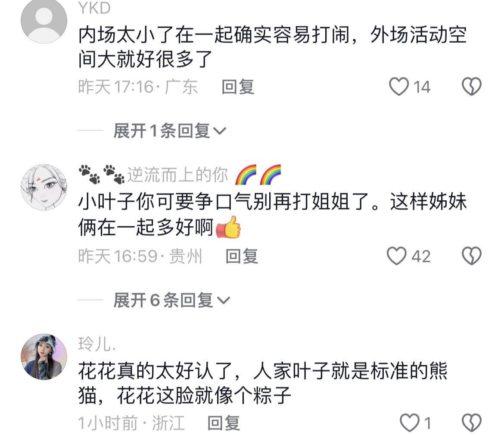Viewport: 504px width, 435px height.
Task: Open username 玲儿. profile link
Action: click(x=97, y=344)
